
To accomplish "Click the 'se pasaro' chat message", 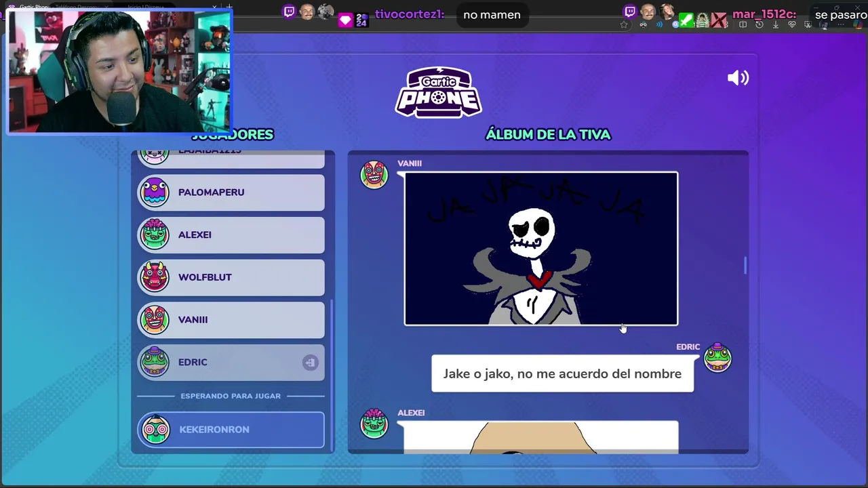I will pyautogui.click(x=841, y=15).
